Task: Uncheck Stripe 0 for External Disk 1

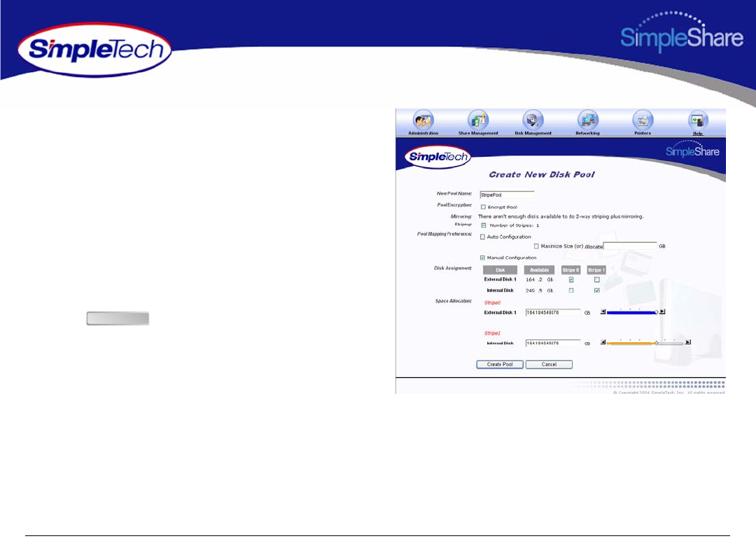Action: [x=571, y=280]
